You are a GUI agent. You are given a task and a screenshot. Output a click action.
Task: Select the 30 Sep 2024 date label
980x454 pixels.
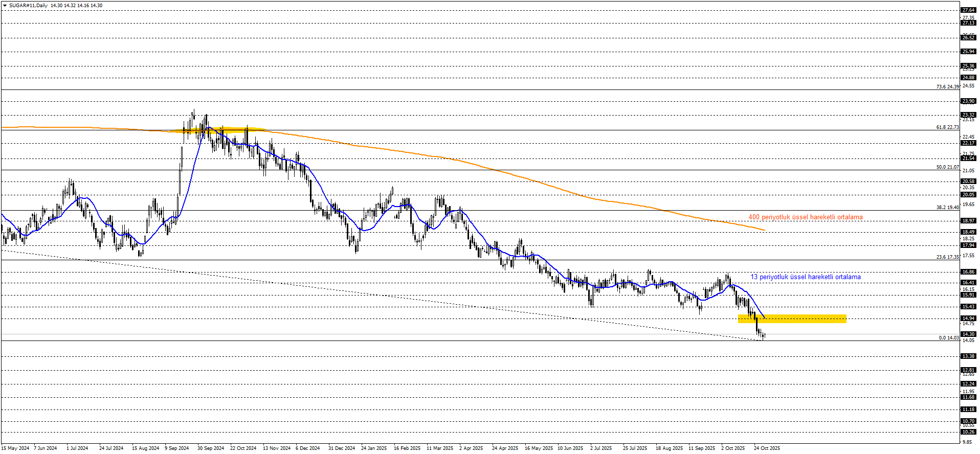(211, 448)
